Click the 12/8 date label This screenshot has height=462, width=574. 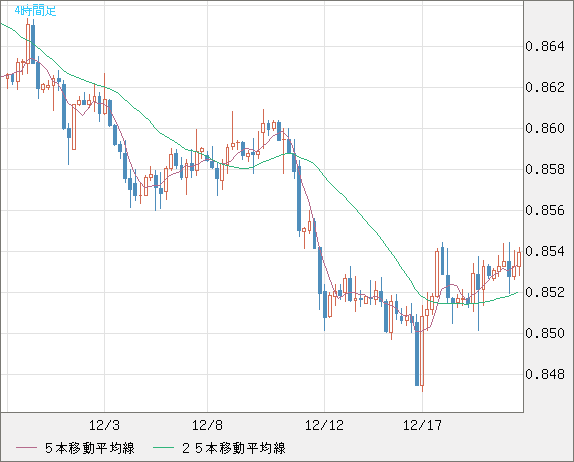tap(207, 425)
